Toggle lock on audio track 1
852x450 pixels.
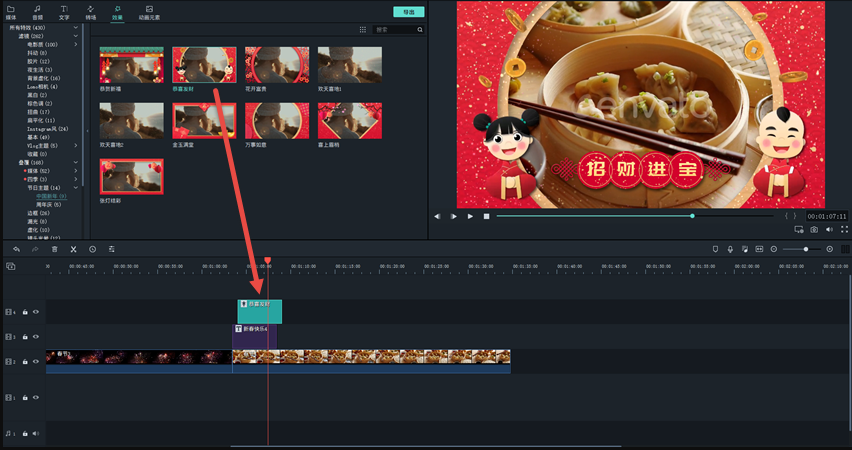[25, 434]
